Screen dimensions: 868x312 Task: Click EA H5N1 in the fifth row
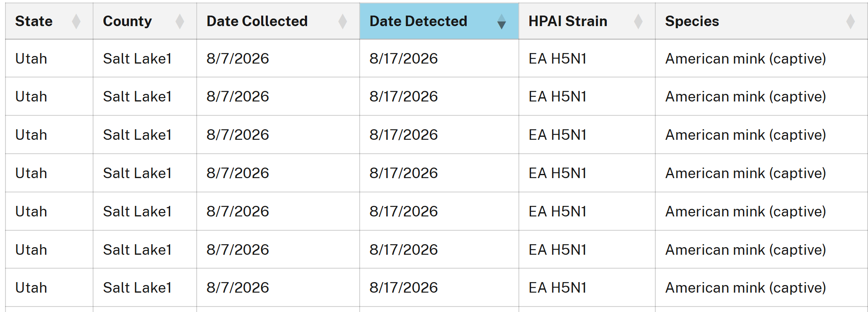tap(557, 211)
